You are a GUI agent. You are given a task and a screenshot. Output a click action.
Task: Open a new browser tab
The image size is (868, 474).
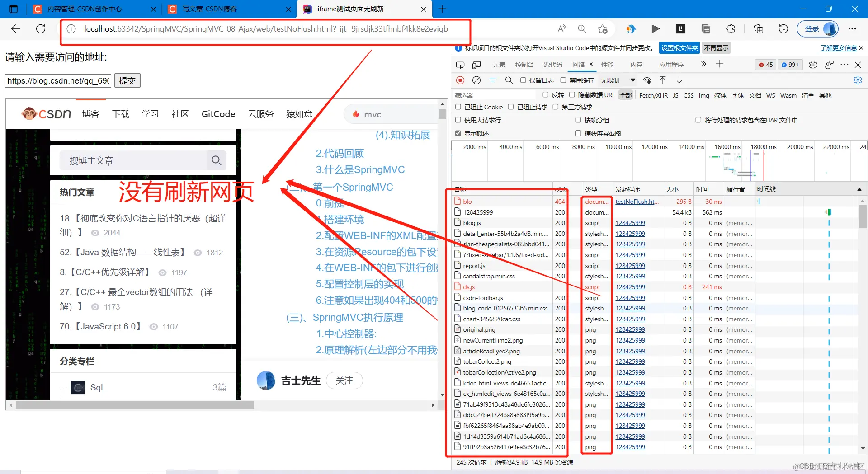click(x=442, y=9)
